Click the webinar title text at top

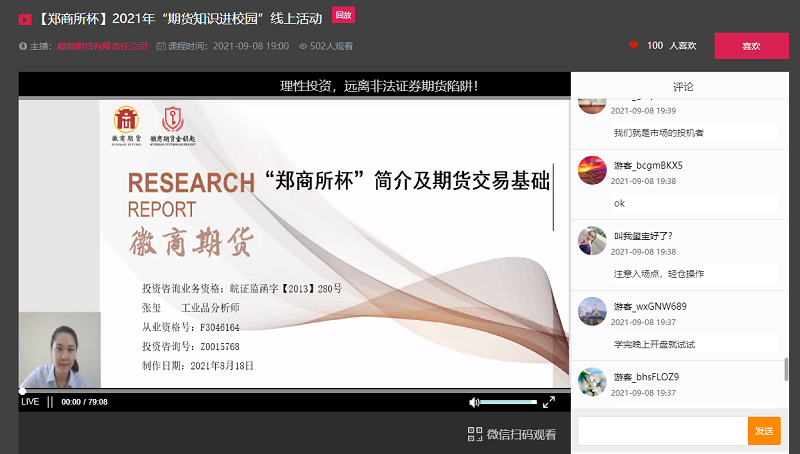180,19
